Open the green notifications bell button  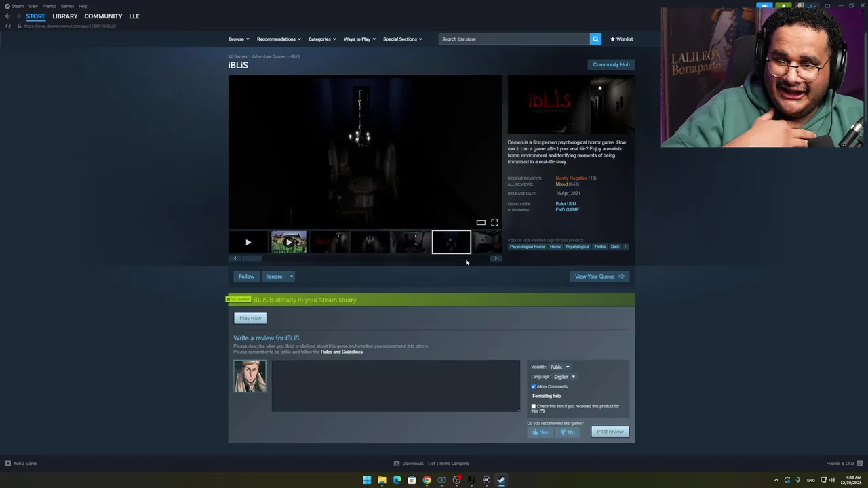[x=783, y=6]
